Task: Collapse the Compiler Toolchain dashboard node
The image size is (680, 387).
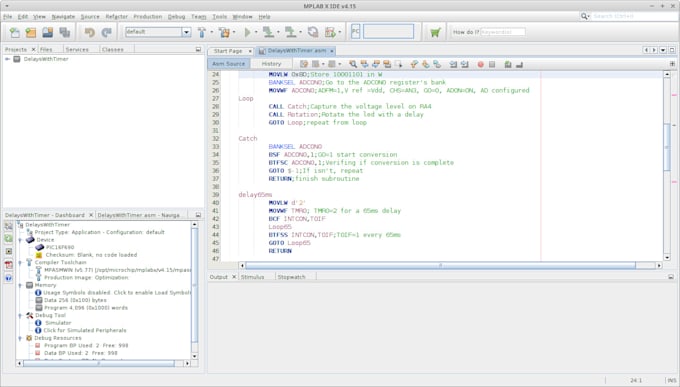Action: [20, 262]
